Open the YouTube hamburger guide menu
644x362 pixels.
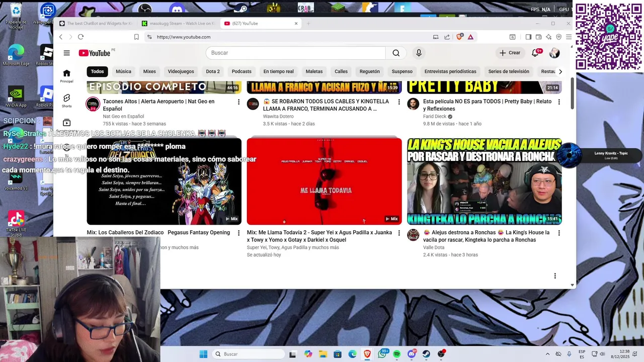pyautogui.click(x=66, y=53)
